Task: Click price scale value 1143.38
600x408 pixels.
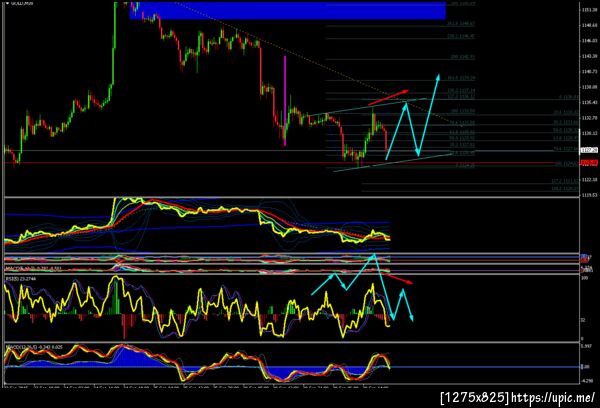Action: [x=589, y=56]
